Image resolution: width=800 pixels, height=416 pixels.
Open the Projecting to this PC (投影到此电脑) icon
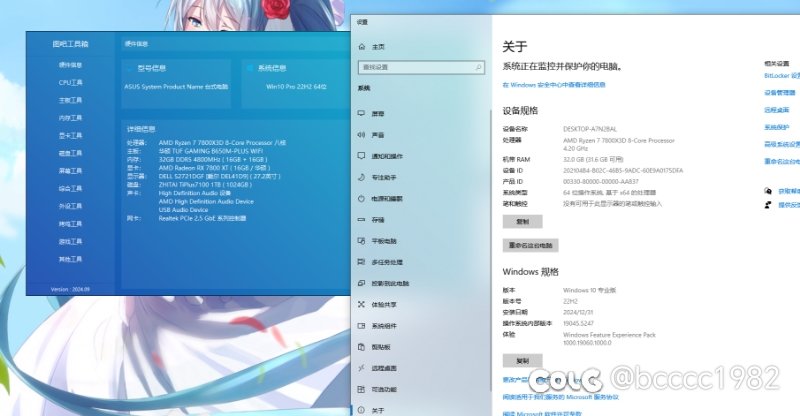(361, 283)
